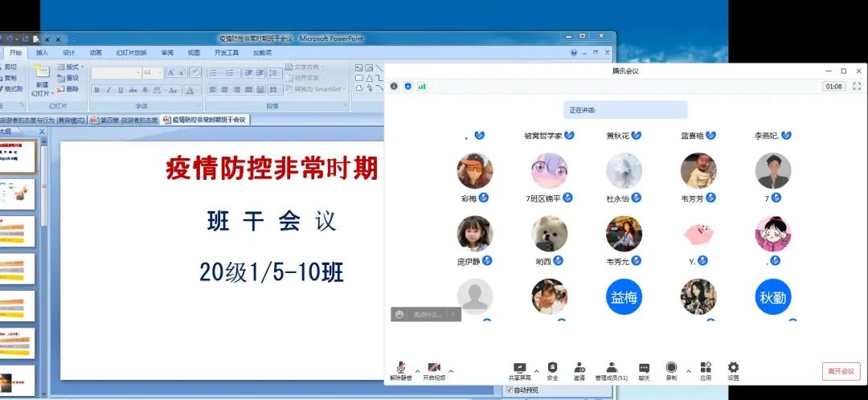Start meeting recording with 录制 icon
Image resolution: width=868 pixels, height=400 pixels.
point(671,369)
